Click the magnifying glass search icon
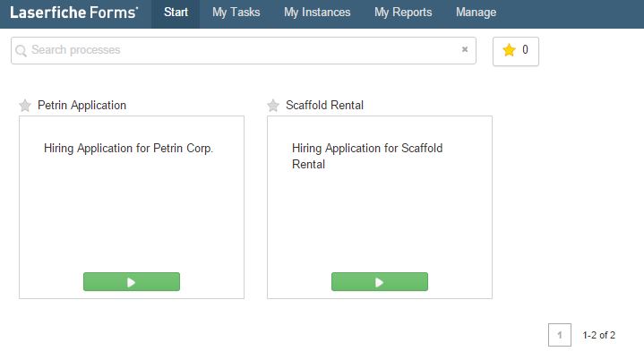 click(x=21, y=51)
